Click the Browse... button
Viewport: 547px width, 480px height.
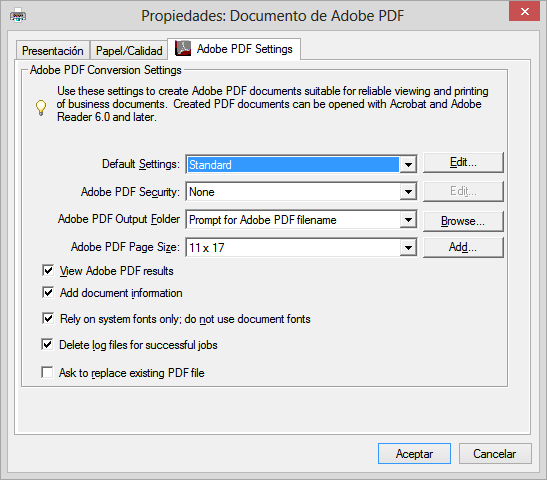463,221
